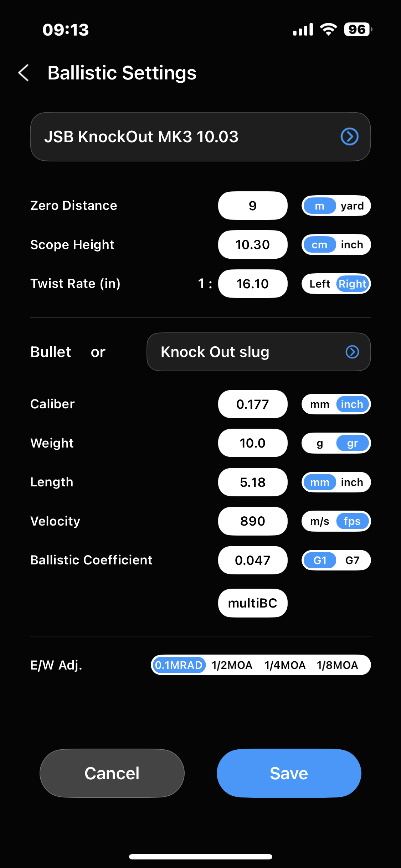401x868 pixels.
Task: Tap the Knock Out slug chevron icon
Action: (352, 352)
